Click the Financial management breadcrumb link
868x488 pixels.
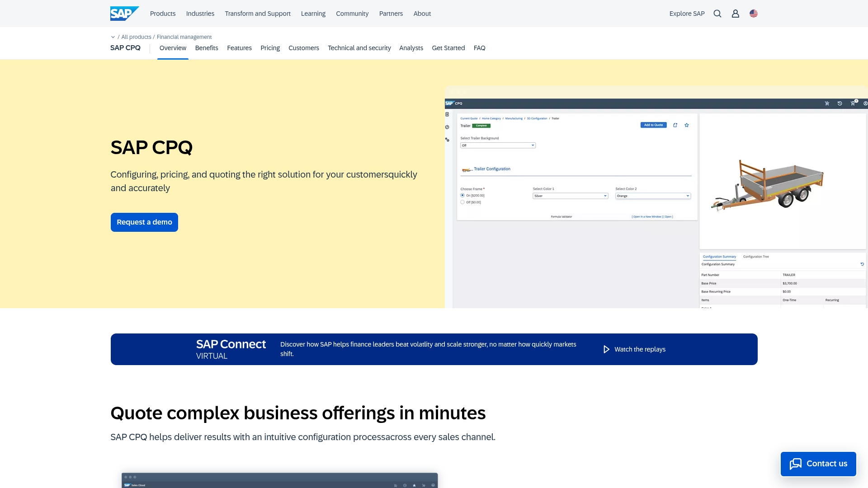(x=184, y=37)
